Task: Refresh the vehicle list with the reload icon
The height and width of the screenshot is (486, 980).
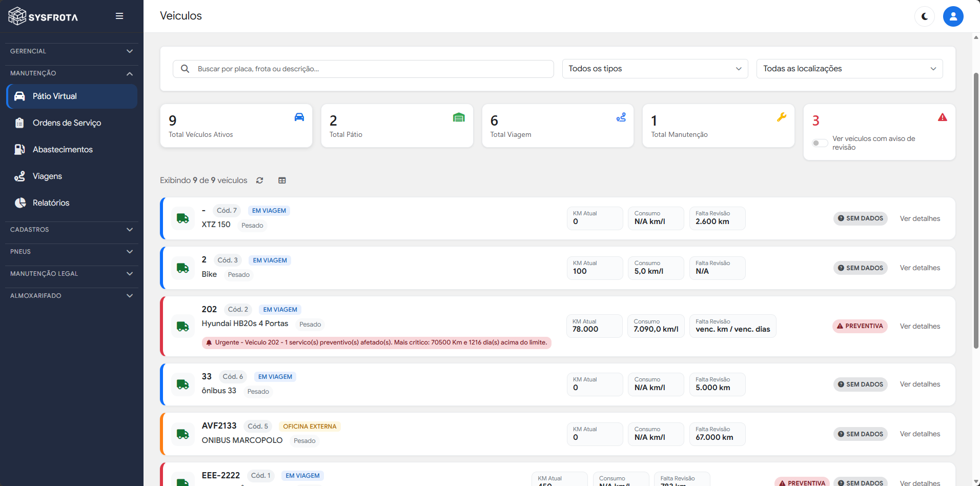Action: tap(260, 180)
